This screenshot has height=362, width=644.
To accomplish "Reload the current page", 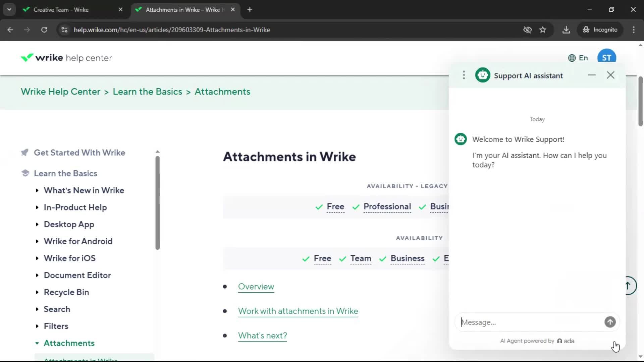I will [x=44, y=30].
